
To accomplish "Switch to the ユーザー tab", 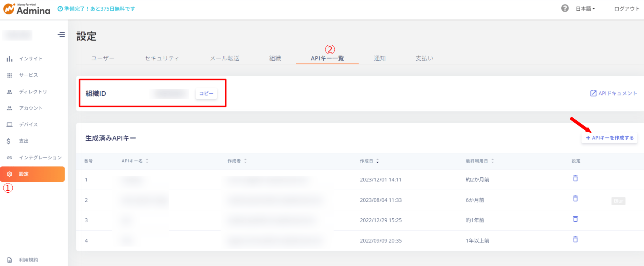I will pyautogui.click(x=103, y=58).
